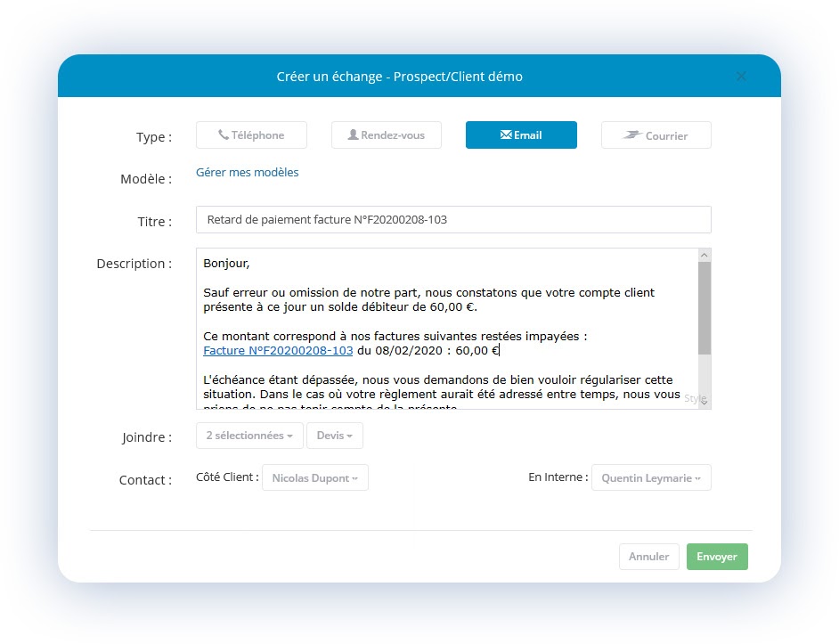This screenshot has width=839, height=644.
Task: Choose the Rendez-vous exchange type
Action: coord(387,135)
